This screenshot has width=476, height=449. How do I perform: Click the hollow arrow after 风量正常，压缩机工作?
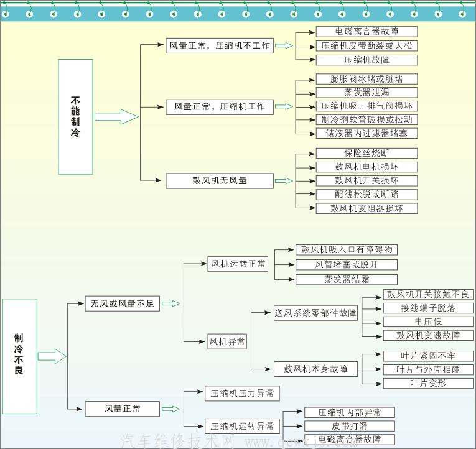click(284, 106)
